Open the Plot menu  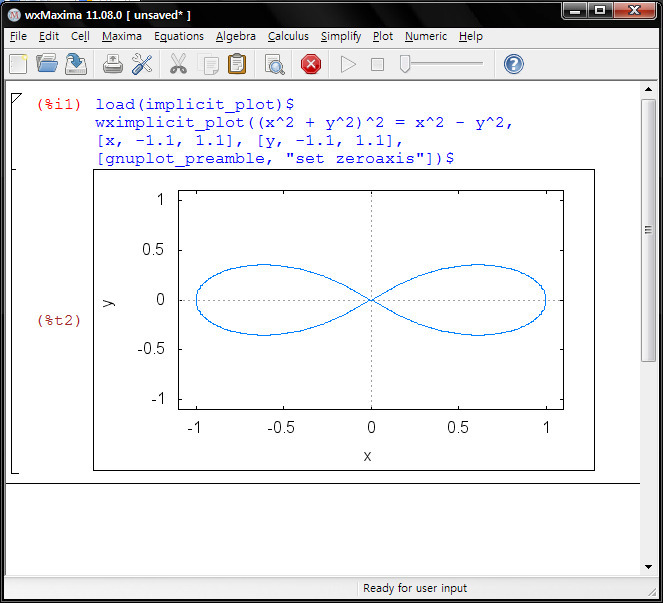coord(383,36)
